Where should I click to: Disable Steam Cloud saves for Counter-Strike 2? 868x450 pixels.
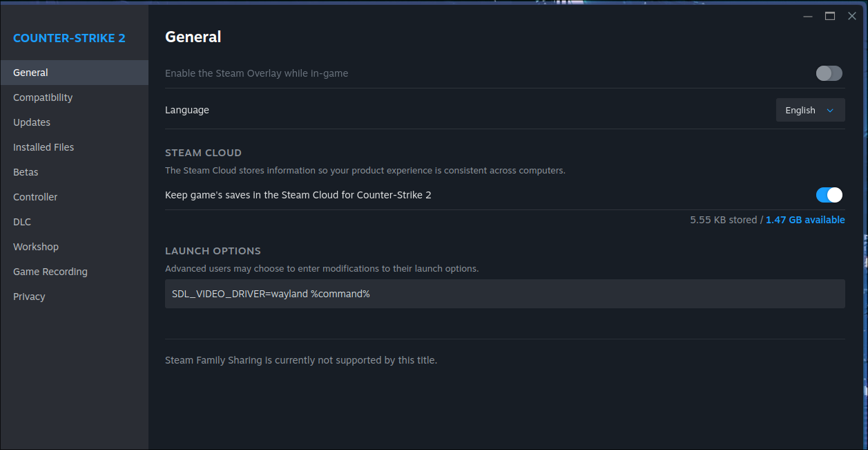click(x=829, y=195)
